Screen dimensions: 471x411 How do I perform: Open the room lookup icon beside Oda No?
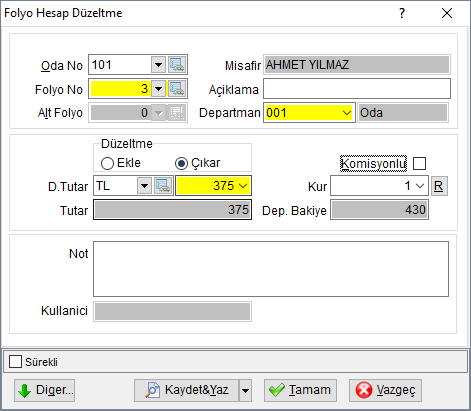(x=177, y=65)
